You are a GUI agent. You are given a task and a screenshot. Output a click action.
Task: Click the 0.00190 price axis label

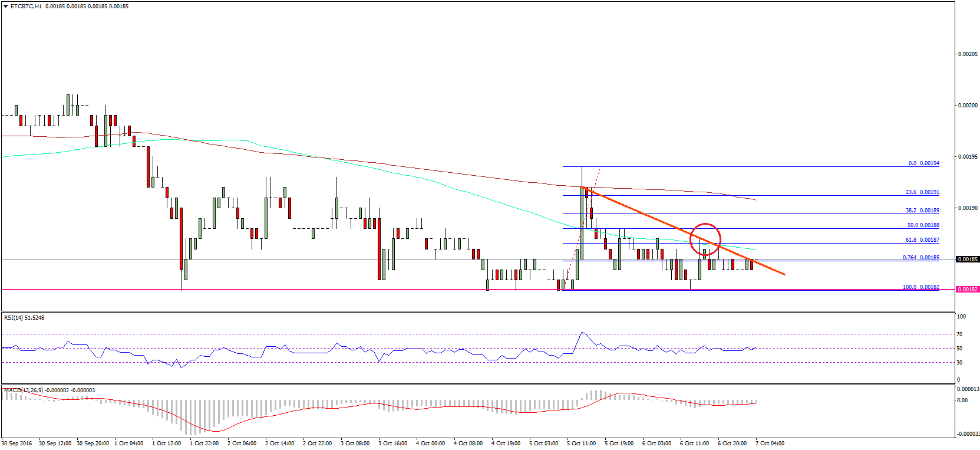click(968, 208)
